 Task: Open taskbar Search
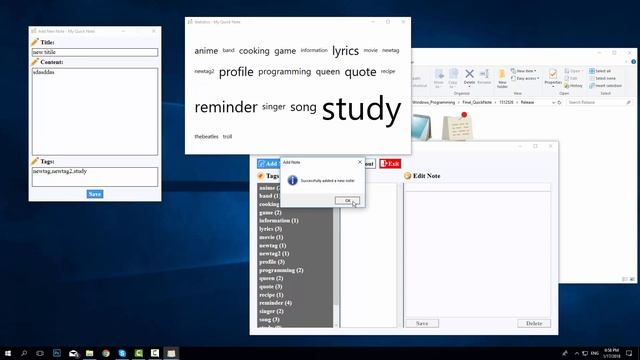pyautogui.click(x=24, y=353)
